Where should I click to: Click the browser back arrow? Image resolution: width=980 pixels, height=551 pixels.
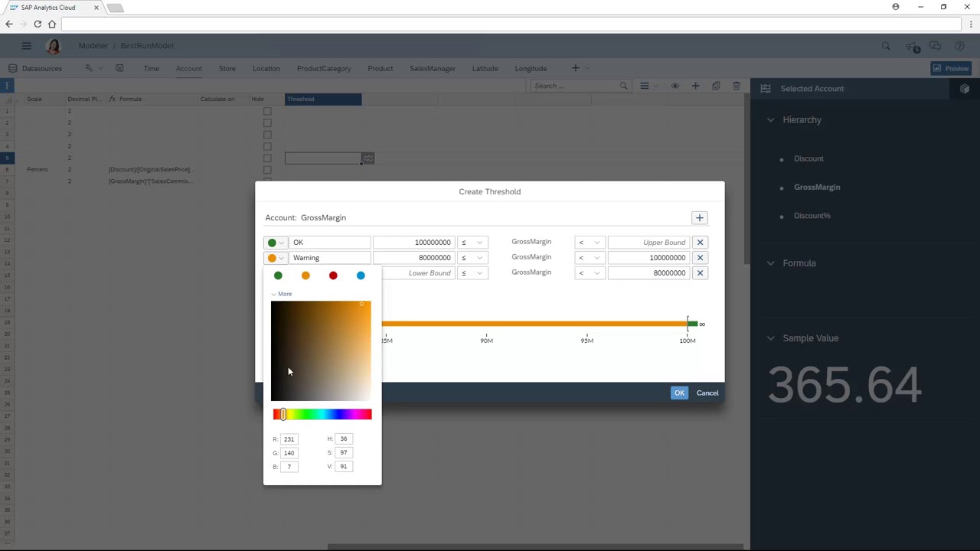click(8, 24)
